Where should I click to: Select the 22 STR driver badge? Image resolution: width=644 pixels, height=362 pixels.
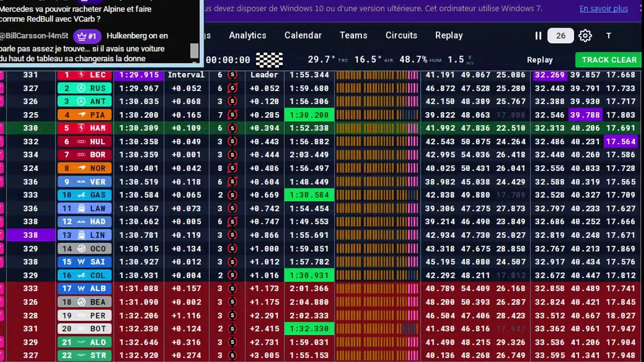click(x=84, y=355)
